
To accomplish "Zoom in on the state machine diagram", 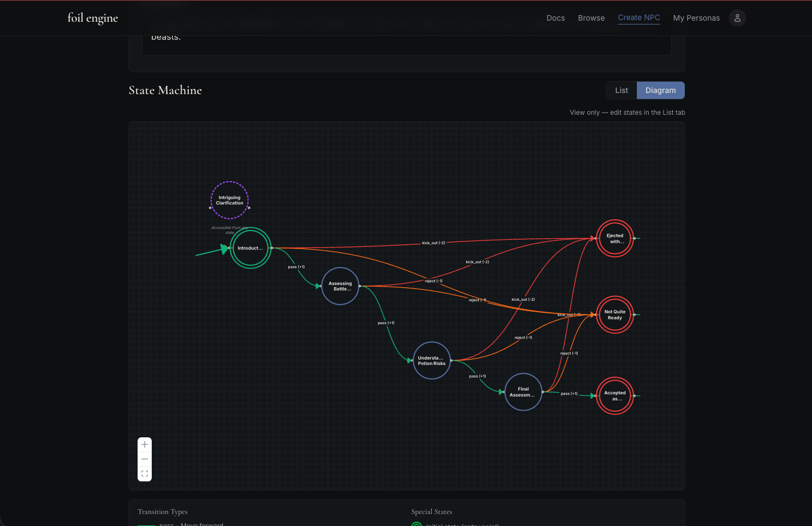I will (145, 444).
